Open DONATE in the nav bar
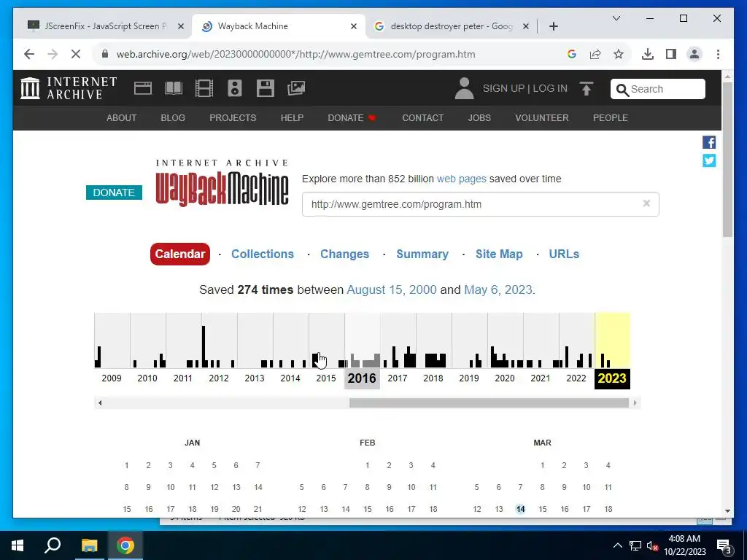Viewport: 747px width, 560px height. tap(352, 117)
